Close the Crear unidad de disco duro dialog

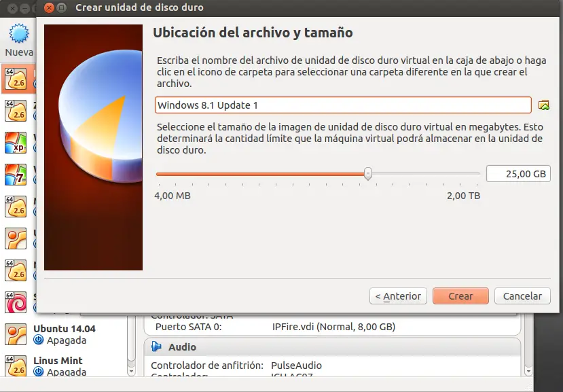(x=49, y=7)
